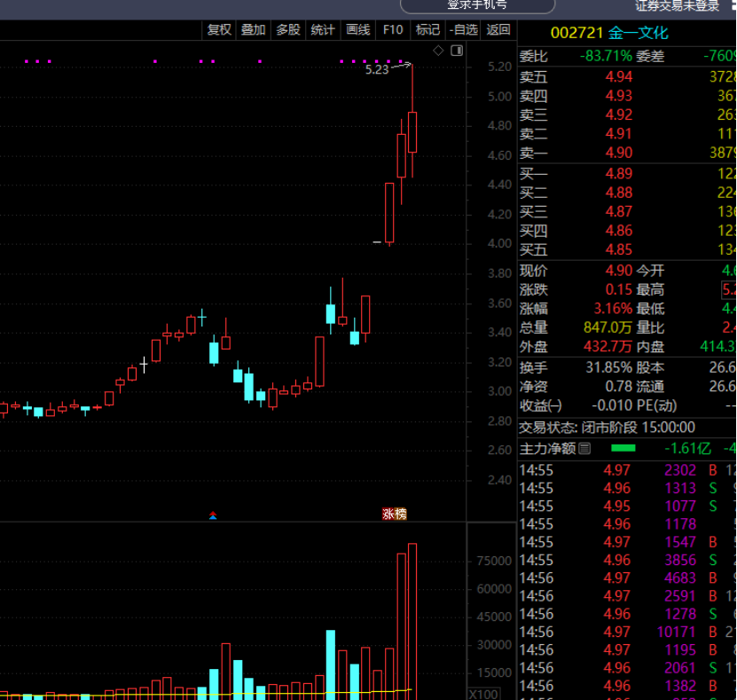Select the 买一 price 4.89
The image size is (737, 700).
point(618,174)
